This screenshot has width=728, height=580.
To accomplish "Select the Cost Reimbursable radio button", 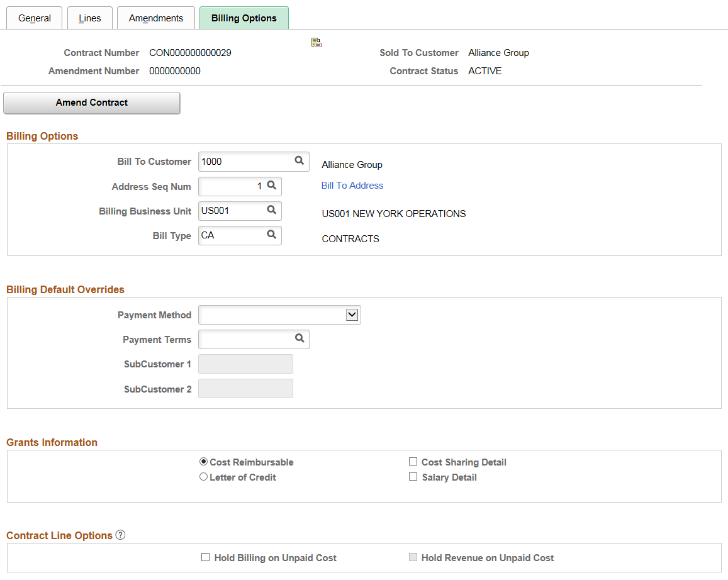I will point(203,461).
